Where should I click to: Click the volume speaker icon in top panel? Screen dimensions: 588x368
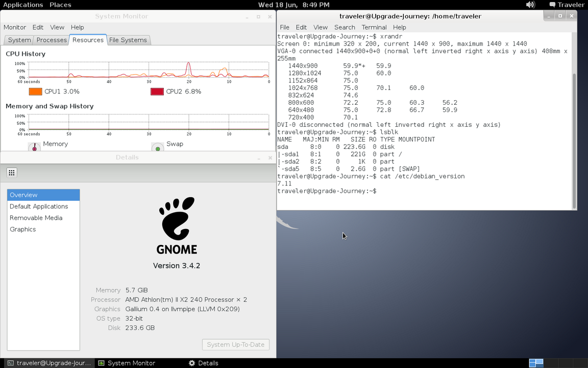pos(530,5)
